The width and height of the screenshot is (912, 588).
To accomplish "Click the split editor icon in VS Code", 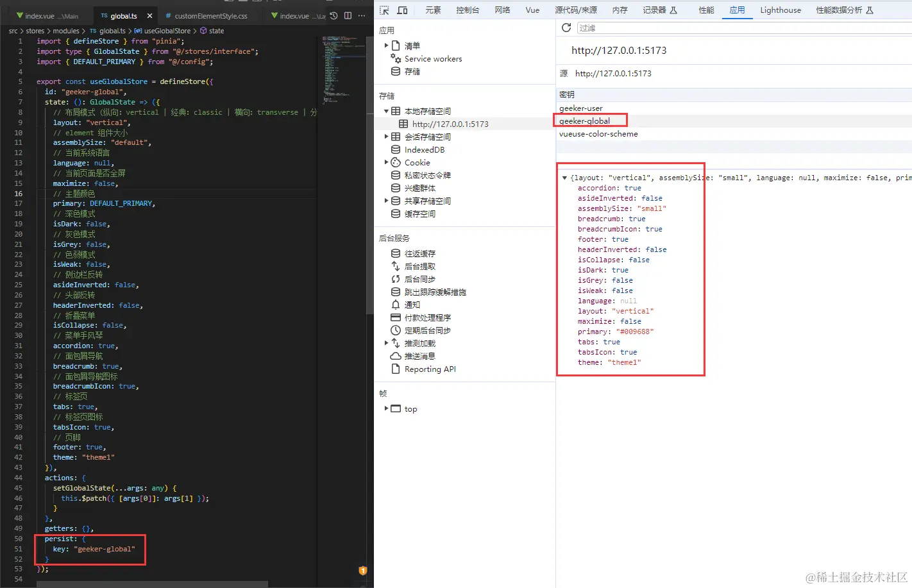I will (348, 15).
